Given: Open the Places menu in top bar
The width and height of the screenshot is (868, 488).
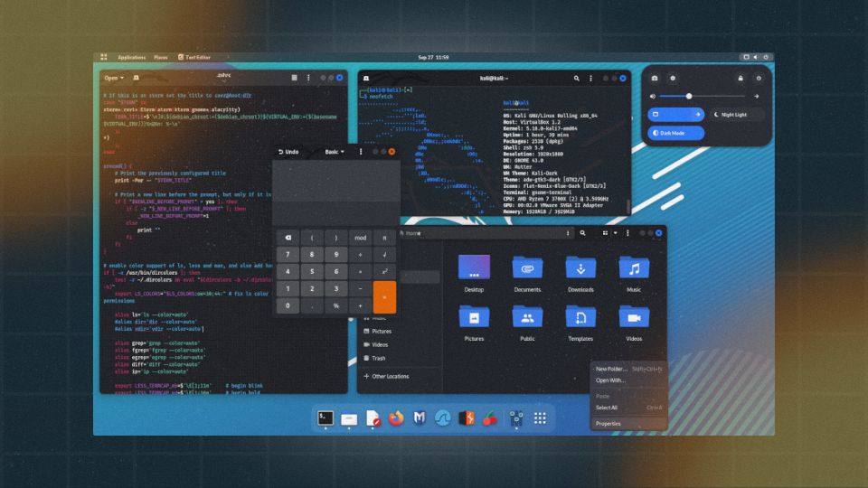Looking at the screenshot, I should click(x=161, y=57).
